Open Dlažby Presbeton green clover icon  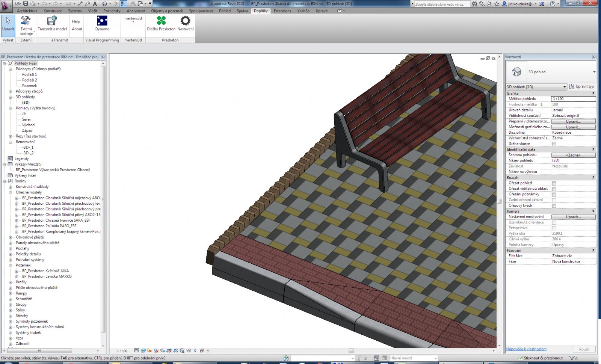click(x=161, y=21)
